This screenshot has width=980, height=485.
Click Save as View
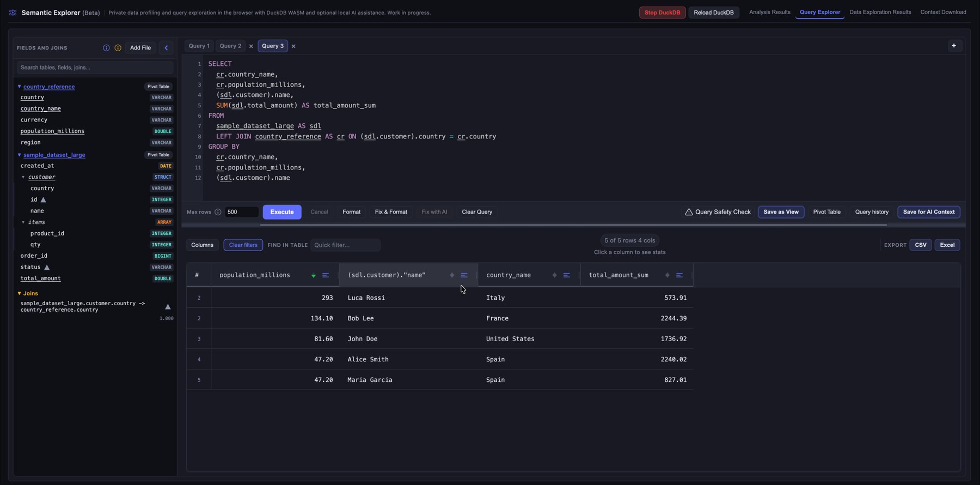tap(781, 212)
